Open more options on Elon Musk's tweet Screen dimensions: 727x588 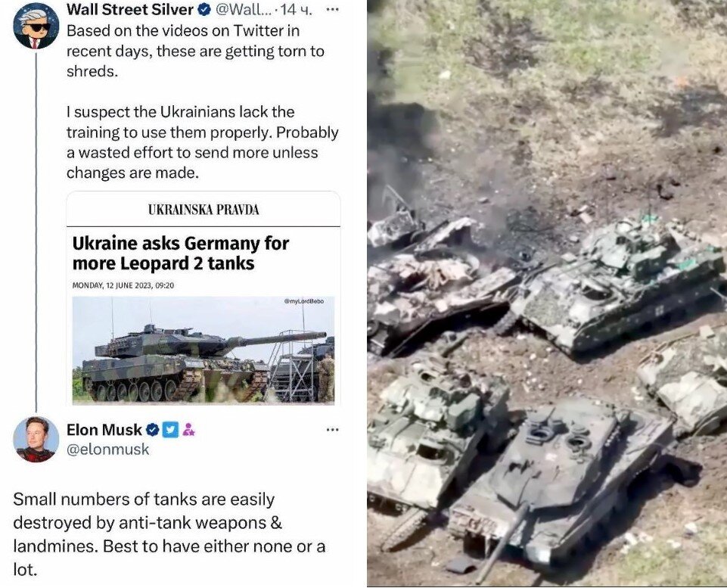(332, 430)
